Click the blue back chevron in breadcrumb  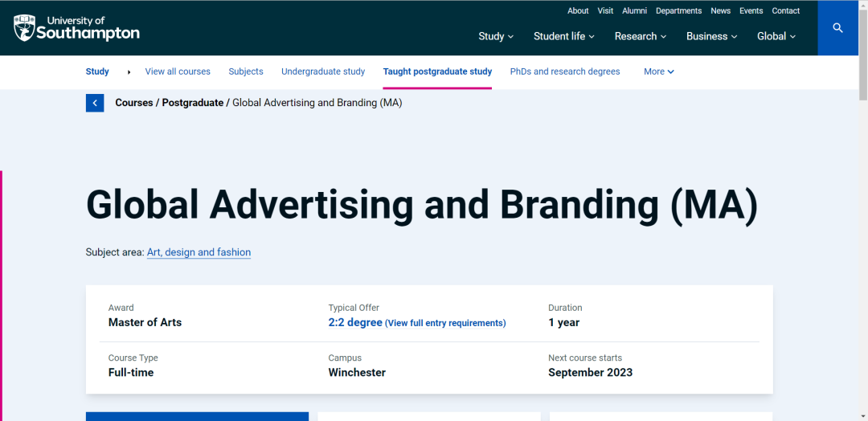(95, 103)
